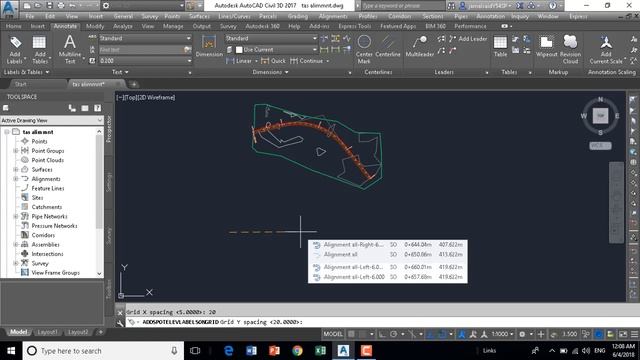The image size is (640, 360).
Task: Select the Center Mark tool
Action: 364,49
